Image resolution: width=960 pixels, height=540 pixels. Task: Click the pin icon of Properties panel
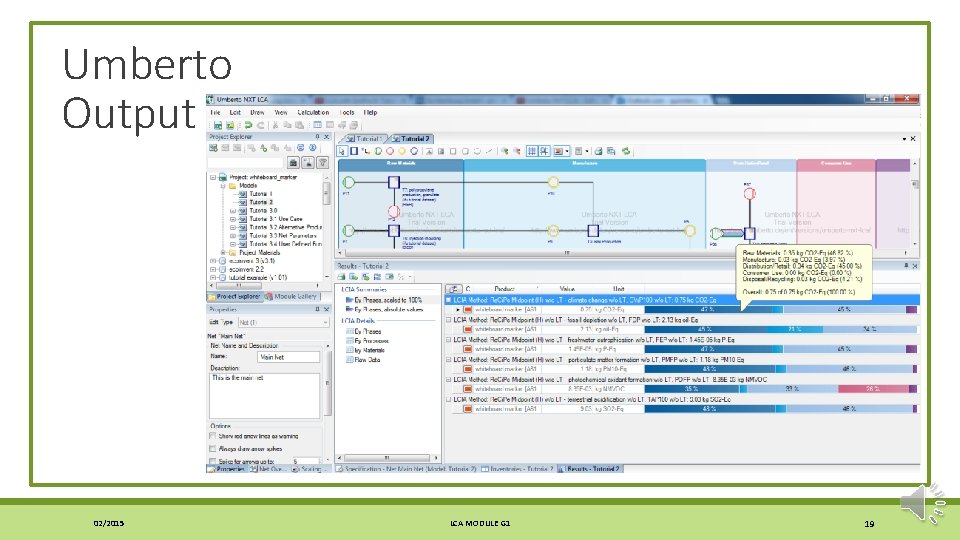pyautogui.click(x=317, y=309)
